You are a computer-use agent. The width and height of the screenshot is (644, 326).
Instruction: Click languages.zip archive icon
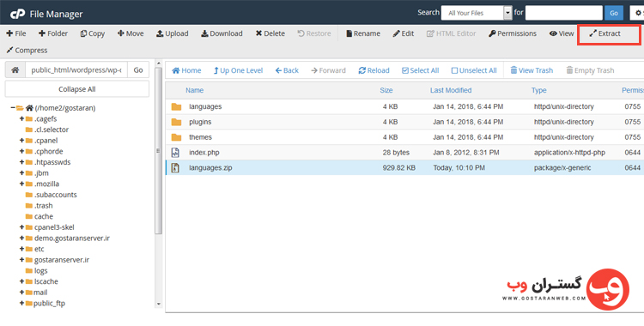175,167
